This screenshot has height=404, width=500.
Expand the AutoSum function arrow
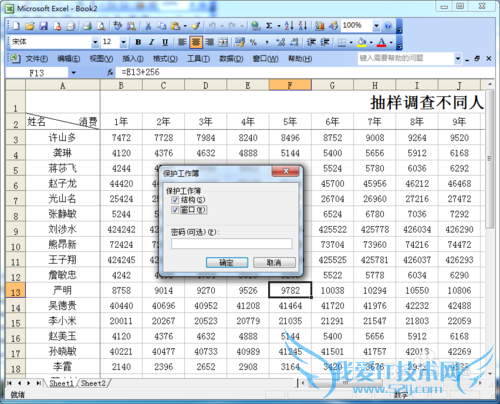[279, 26]
